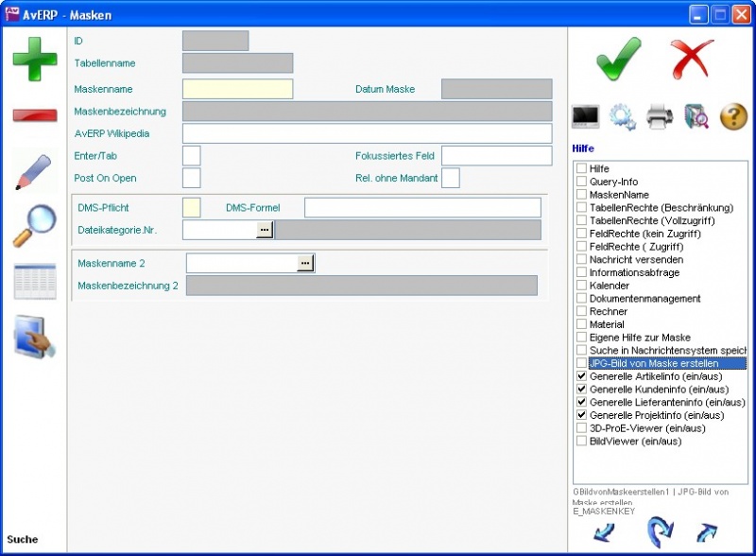Image resolution: width=756 pixels, height=556 pixels.
Task: Toggle the Enter/Tab checkbox
Action: pos(191,156)
